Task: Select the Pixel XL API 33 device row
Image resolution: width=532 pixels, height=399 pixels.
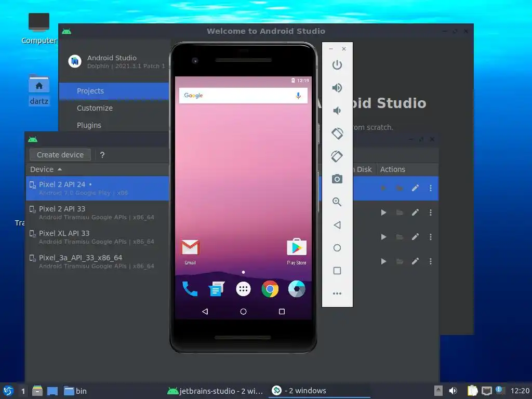Action: (98, 237)
